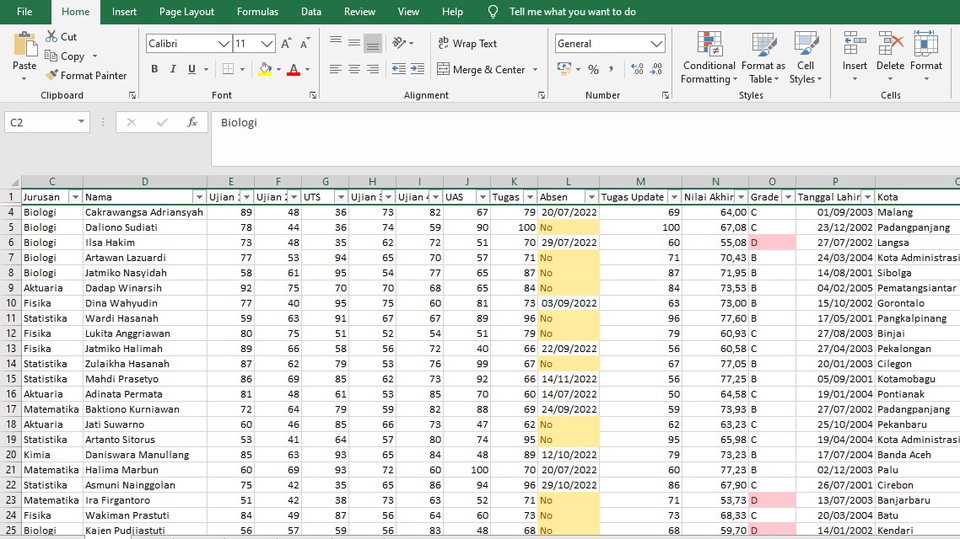Decrease the cell indent

coord(399,69)
